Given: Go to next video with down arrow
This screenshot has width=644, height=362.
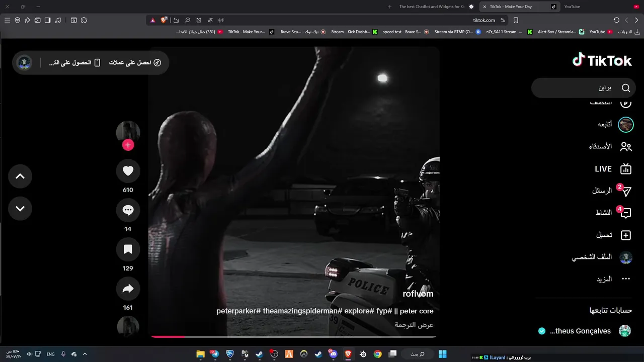Looking at the screenshot, I should (20, 209).
